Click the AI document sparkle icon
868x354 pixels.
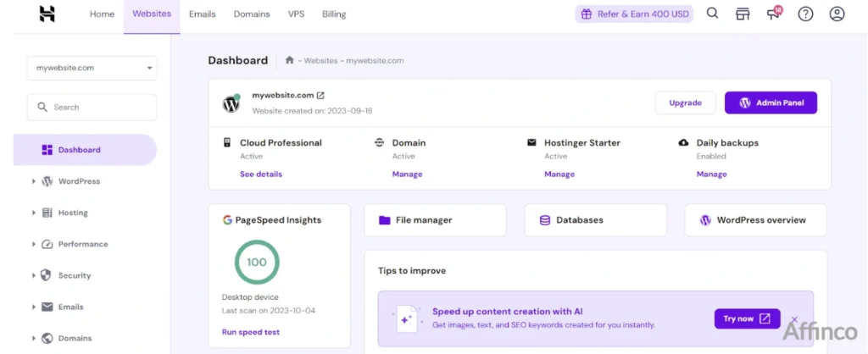408,318
